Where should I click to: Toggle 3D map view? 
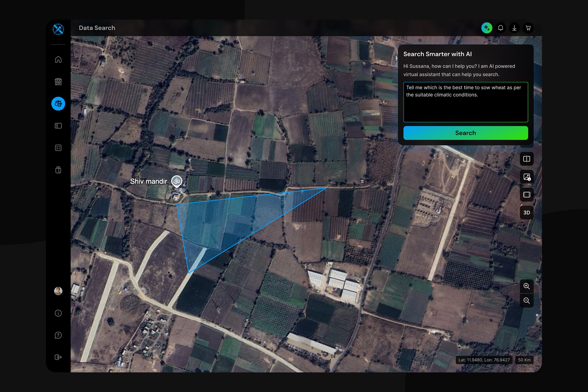point(526,212)
